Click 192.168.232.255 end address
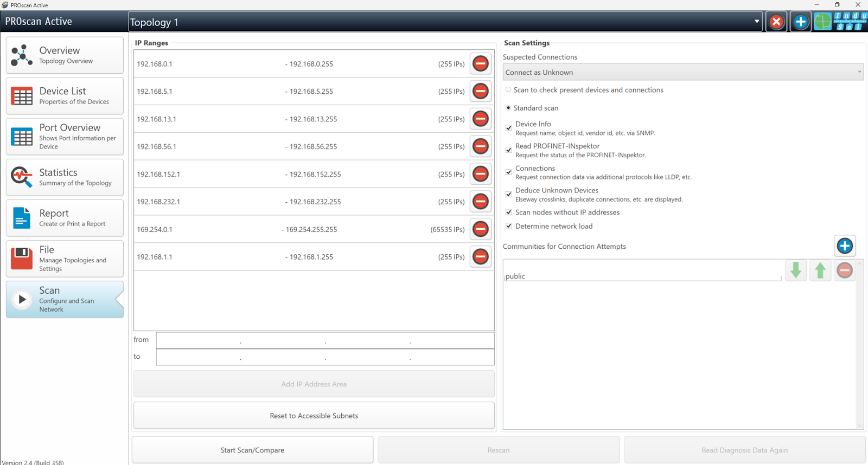868x465 pixels. (315, 202)
